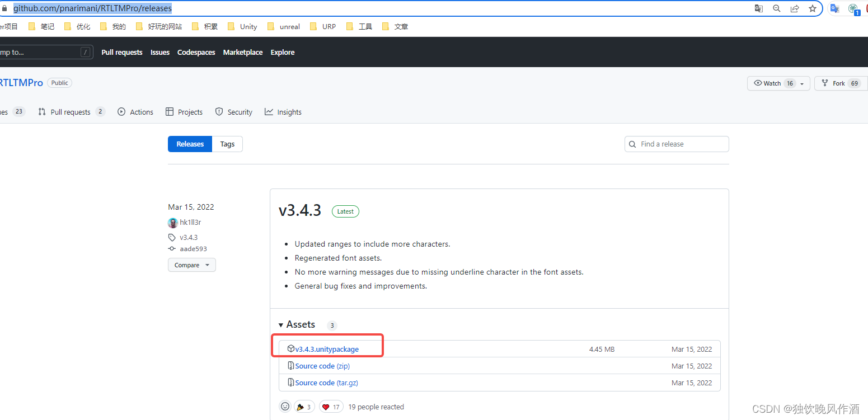The height and width of the screenshot is (420, 868).
Task: Click the Fork button
Action: pyautogui.click(x=841, y=83)
